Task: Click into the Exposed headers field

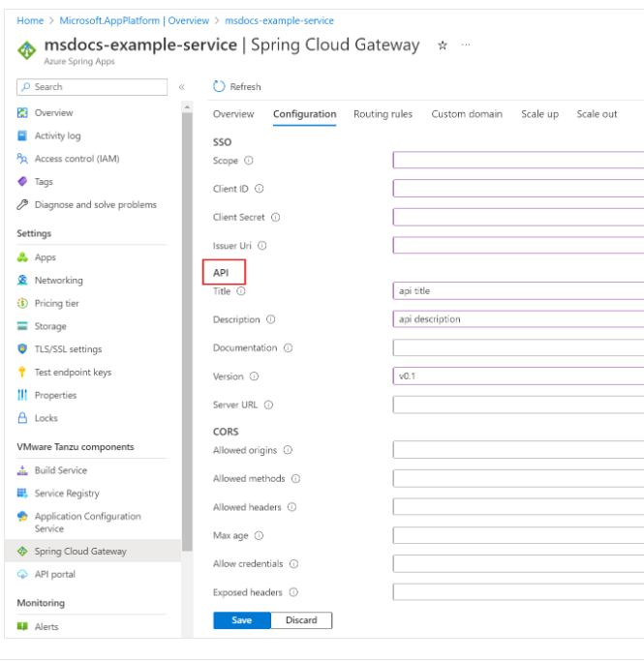Action: click(x=518, y=592)
